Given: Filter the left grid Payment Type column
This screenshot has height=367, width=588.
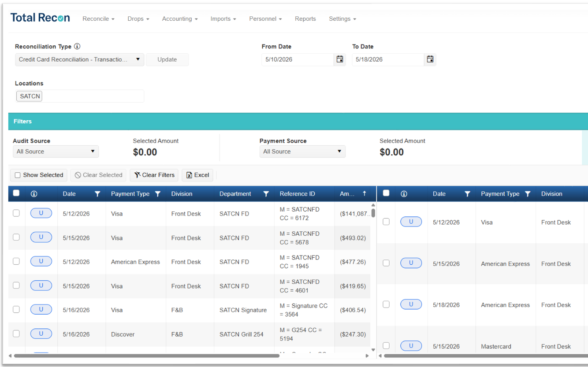Looking at the screenshot, I should 157,194.
